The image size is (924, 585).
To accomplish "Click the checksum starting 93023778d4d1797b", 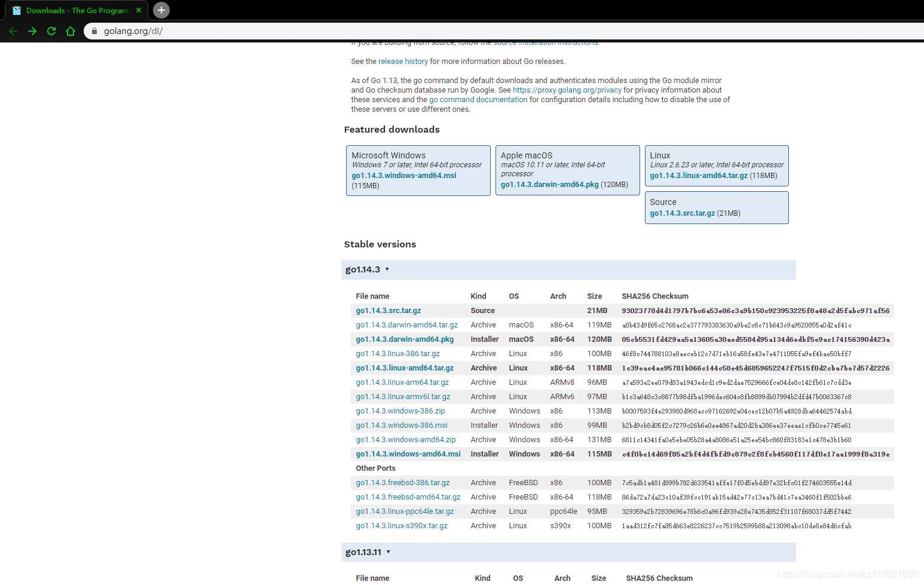I will [755, 311].
